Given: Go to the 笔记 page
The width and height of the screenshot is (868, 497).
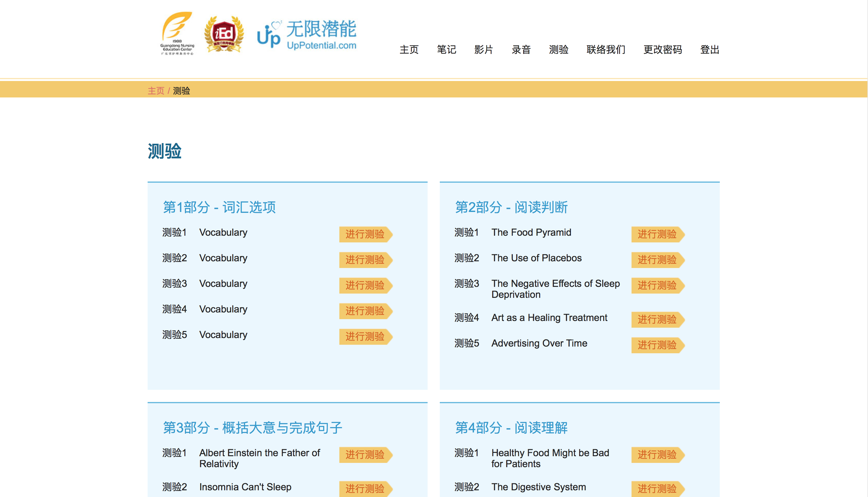Looking at the screenshot, I should pos(446,50).
